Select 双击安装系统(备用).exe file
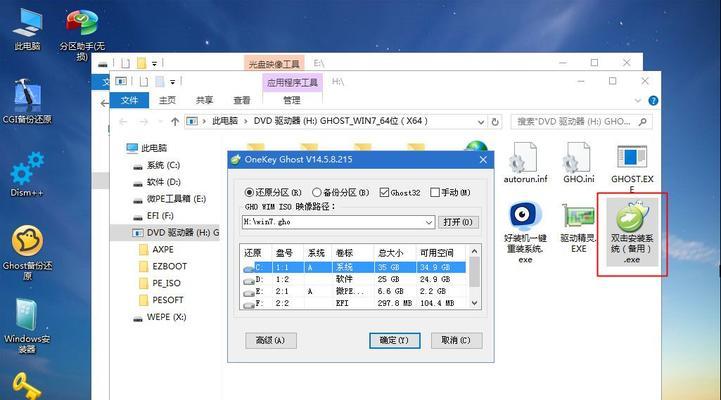The height and width of the screenshot is (400, 721). pyautogui.click(x=632, y=233)
